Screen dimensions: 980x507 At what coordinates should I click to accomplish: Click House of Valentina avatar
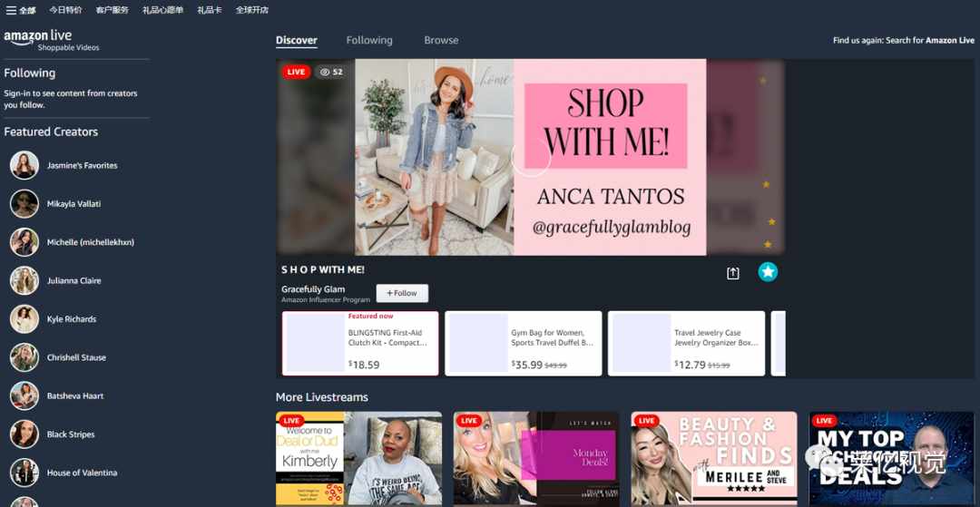[x=24, y=473]
